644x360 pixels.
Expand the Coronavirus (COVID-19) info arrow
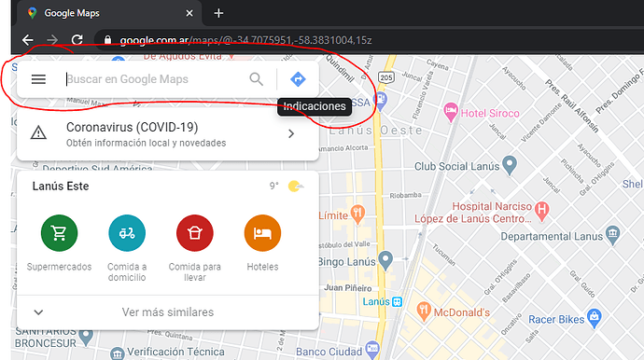pyautogui.click(x=291, y=133)
